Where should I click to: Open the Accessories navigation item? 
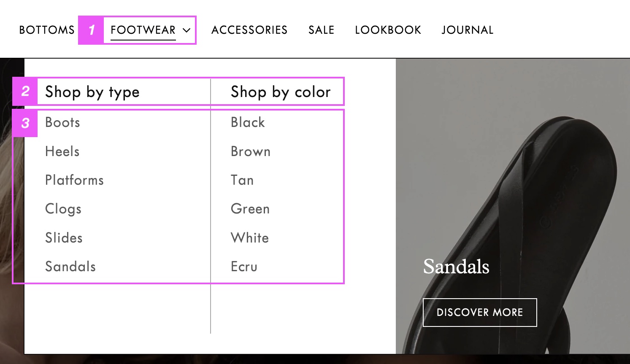[x=249, y=30]
